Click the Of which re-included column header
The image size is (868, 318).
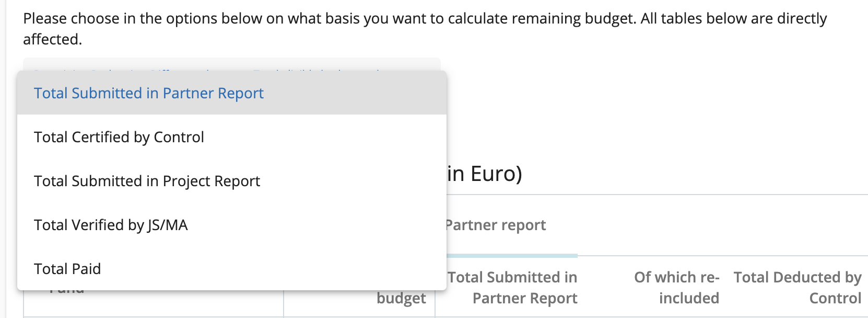tap(676, 288)
